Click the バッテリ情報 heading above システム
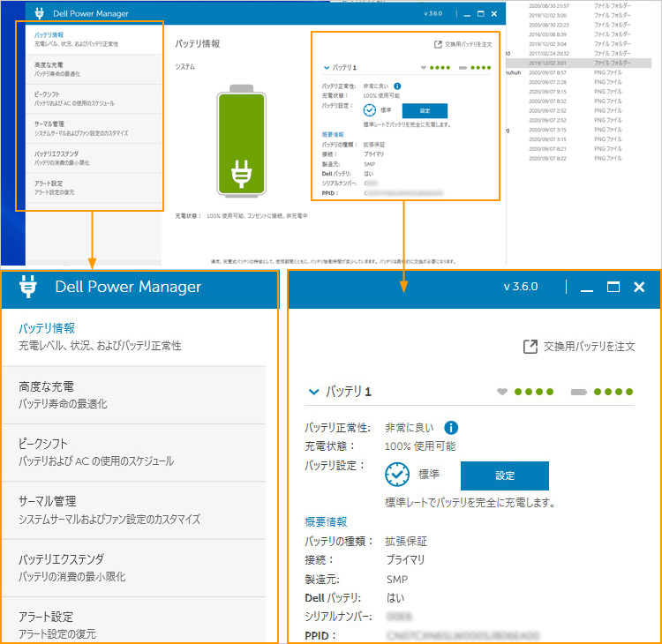Image resolution: width=662 pixels, height=644 pixels. click(198, 44)
